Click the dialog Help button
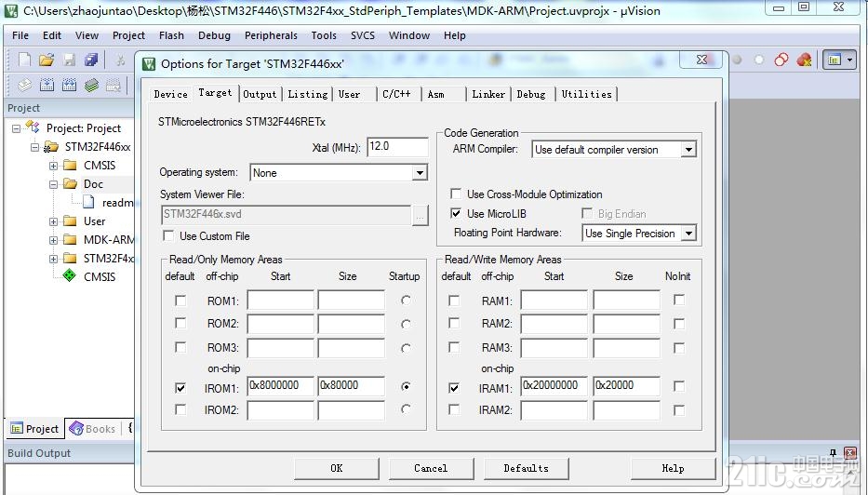This screenshot has height=495, width=868. tap(673, 468)
